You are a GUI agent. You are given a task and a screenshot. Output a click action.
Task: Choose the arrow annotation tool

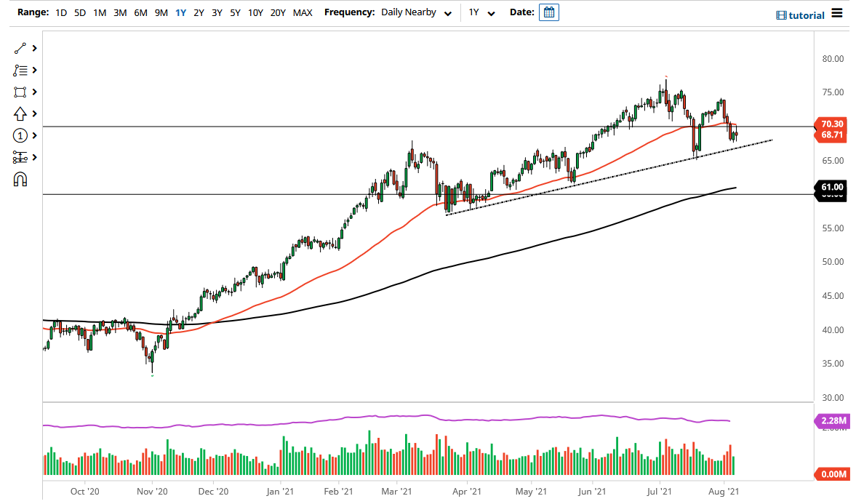click(x=20, y=113)
